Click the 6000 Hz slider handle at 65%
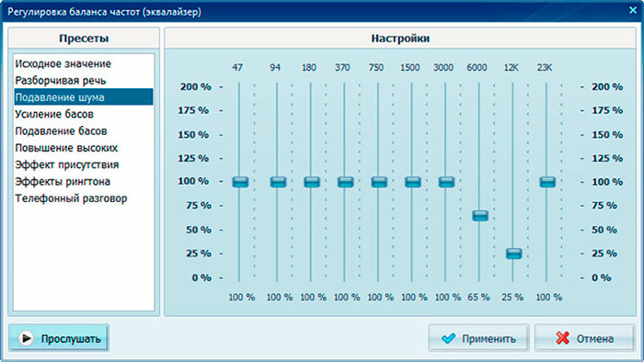 pyautogui.click(x=480, y=216)
